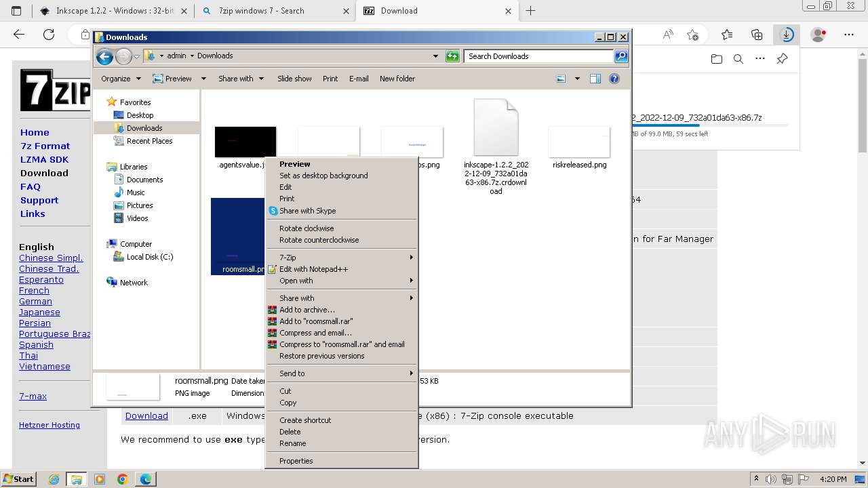The width and height of the screenshot is (868, 488).
Task: Choose Delete in the context menu
Action: pos(341,432)
